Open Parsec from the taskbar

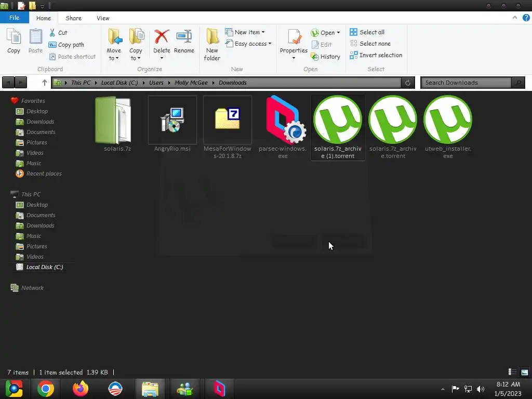[220, 389]
